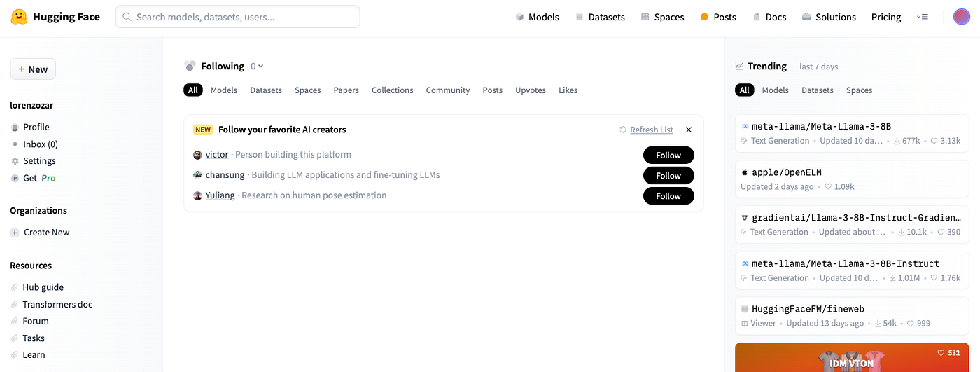Click Create New organization
Image resolution: width=980 pixels, height=372 pixels.
click(41, 233)
